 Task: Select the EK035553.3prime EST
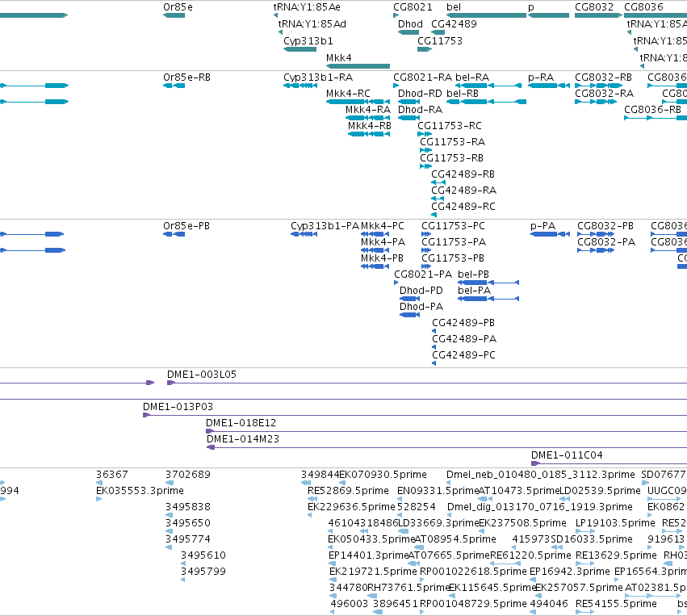(x=98, y=499)
